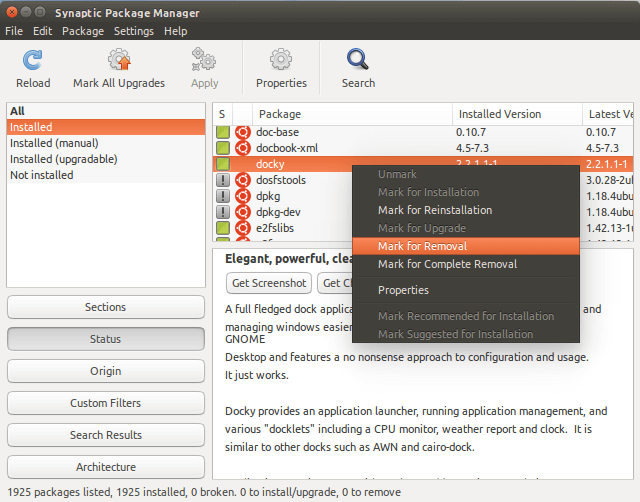Click the Mark All Upgrades gear icon
This screenshot has width=640, height=502.
point(119,60)
